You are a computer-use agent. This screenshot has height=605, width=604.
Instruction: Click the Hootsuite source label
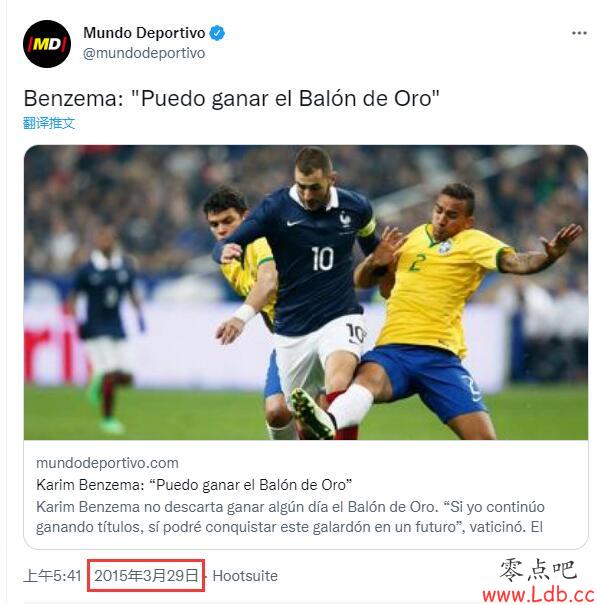(245, 576)
